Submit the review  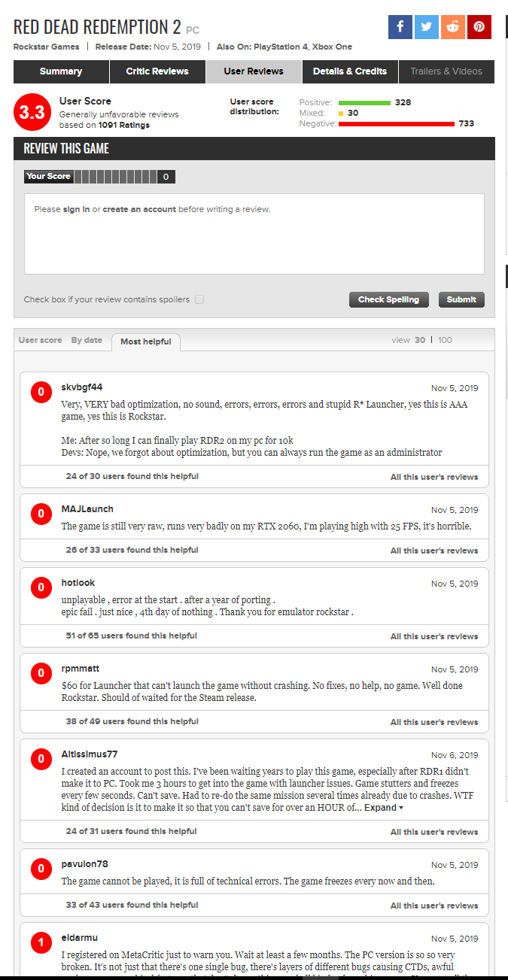(461, 299)
